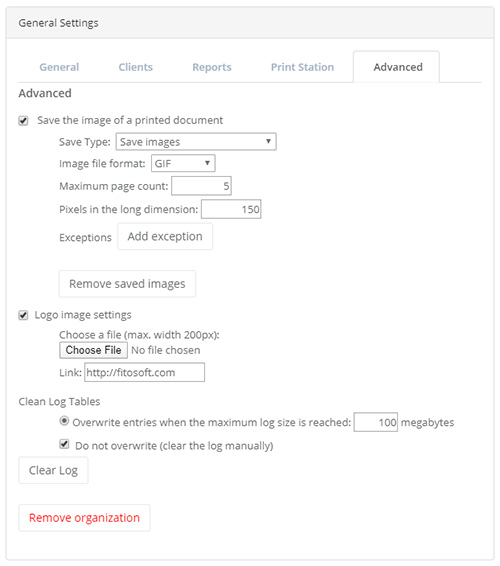Click the red Remove organization button
500x566 pixels.
[x=84, y=518]
